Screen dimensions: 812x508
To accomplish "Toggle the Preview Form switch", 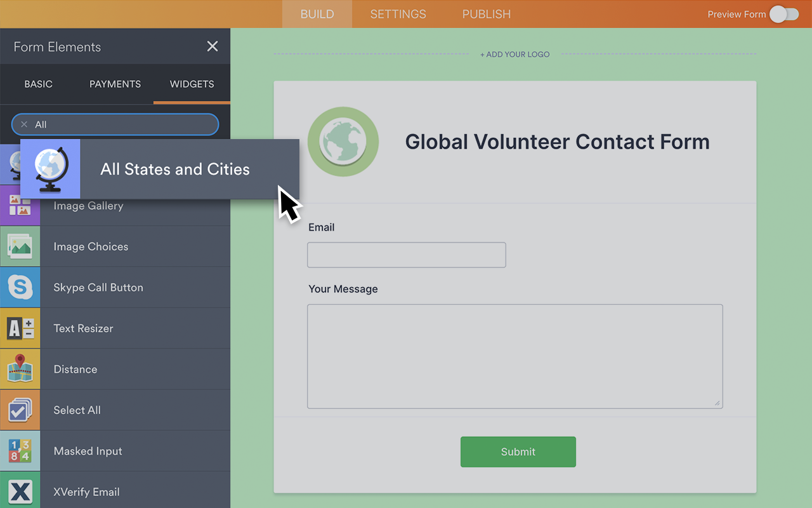I will point(784,14).
